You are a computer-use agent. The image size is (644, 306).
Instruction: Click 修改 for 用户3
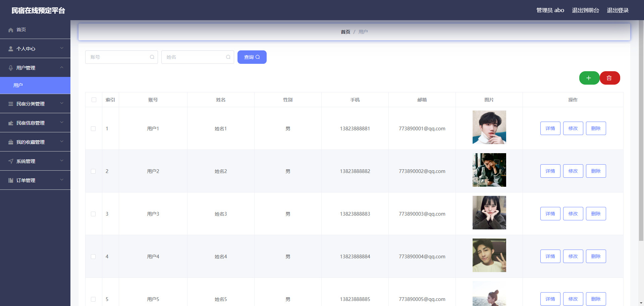[573, 214]
